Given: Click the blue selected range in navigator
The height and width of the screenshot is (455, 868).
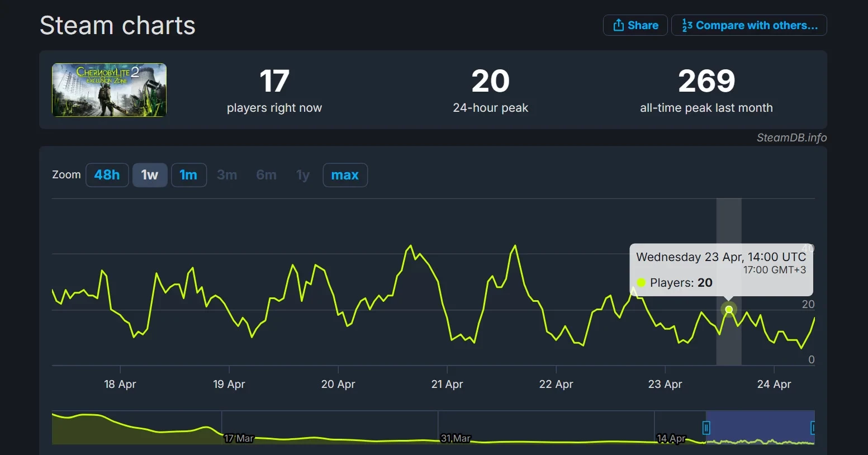Looking at the screenshot, I should (760, 428).
